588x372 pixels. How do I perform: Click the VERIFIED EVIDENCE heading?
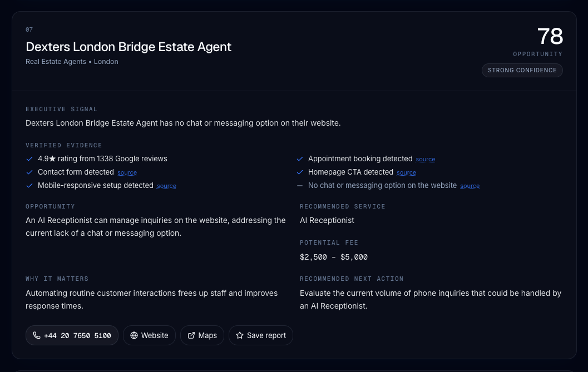click(64, 145)
